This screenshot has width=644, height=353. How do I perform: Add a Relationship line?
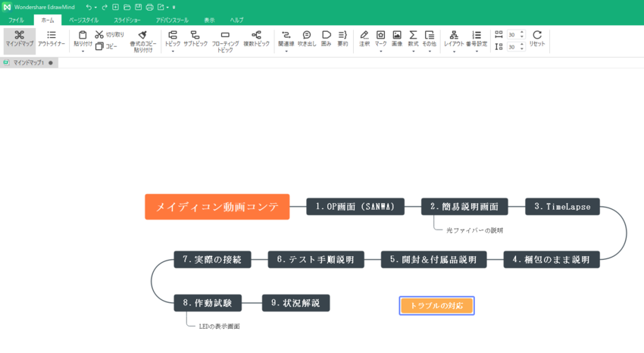point(286,38)
